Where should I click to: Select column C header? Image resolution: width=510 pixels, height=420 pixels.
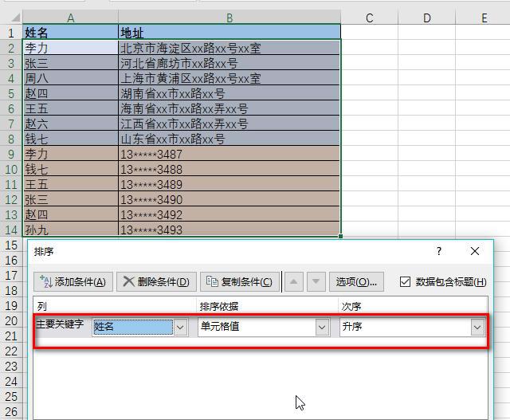coord(370,18)
